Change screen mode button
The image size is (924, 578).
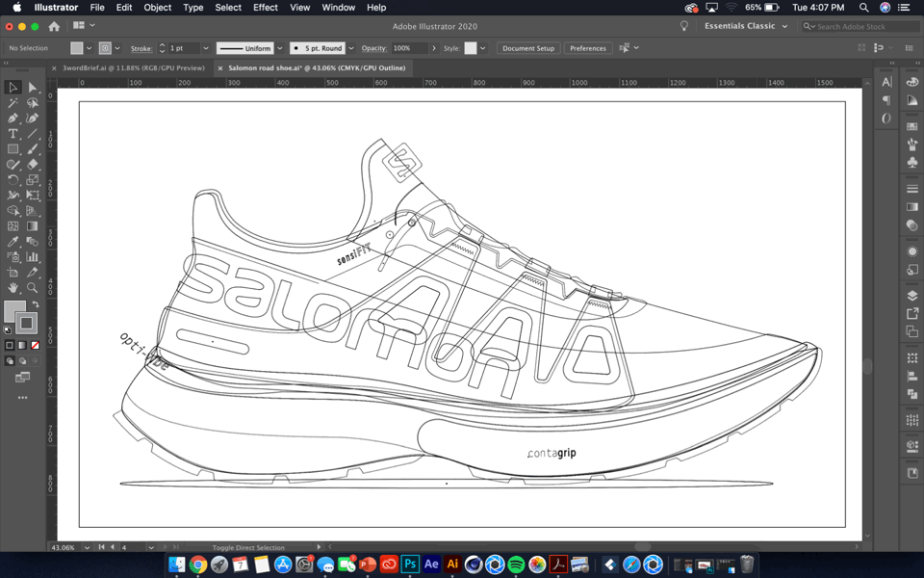[x=22, y=377]
